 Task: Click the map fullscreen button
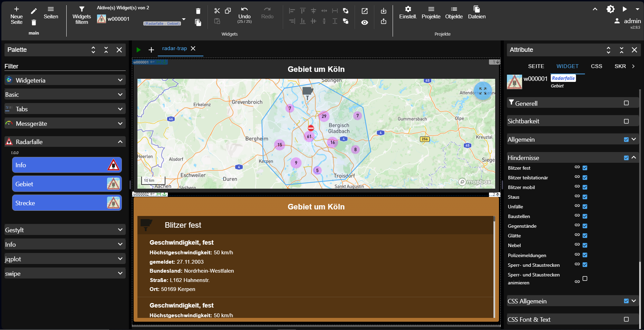(x=483, y=91)
